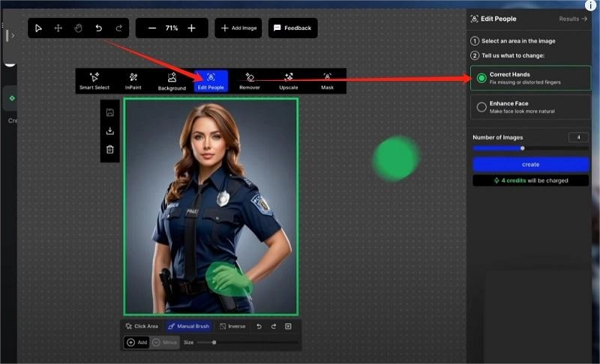The height and width of the screenshot is (364, 600).
Task: Zoom in with the plus button
Action: 191,28
